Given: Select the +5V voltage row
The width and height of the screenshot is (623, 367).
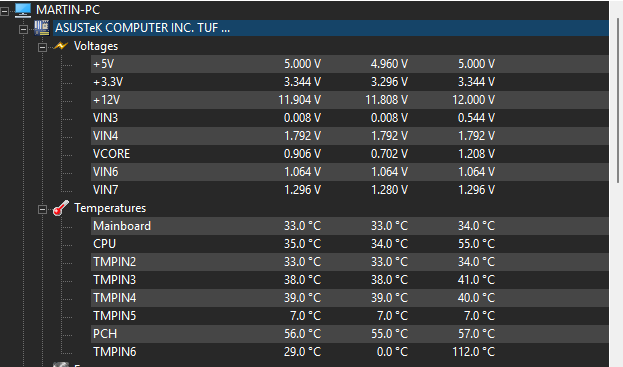Looking at the screenshot, I should click(350, 64).
